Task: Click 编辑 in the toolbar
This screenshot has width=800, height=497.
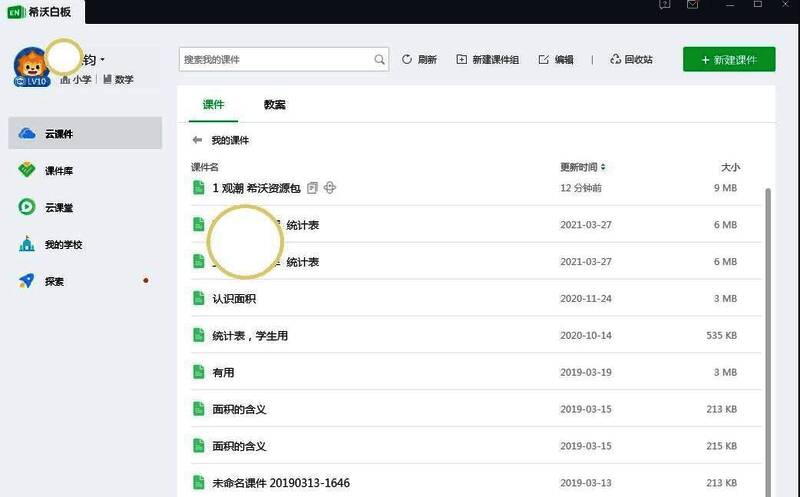Action: tap(556, 60)
